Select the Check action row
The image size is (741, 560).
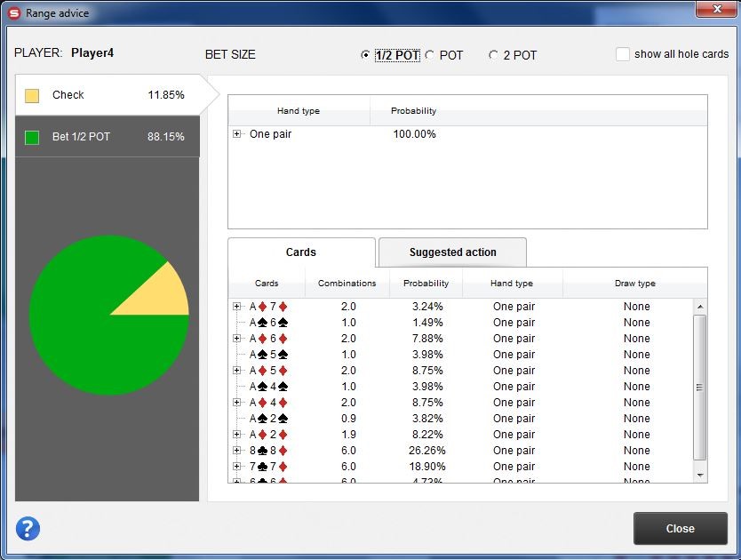pos(107,95)
